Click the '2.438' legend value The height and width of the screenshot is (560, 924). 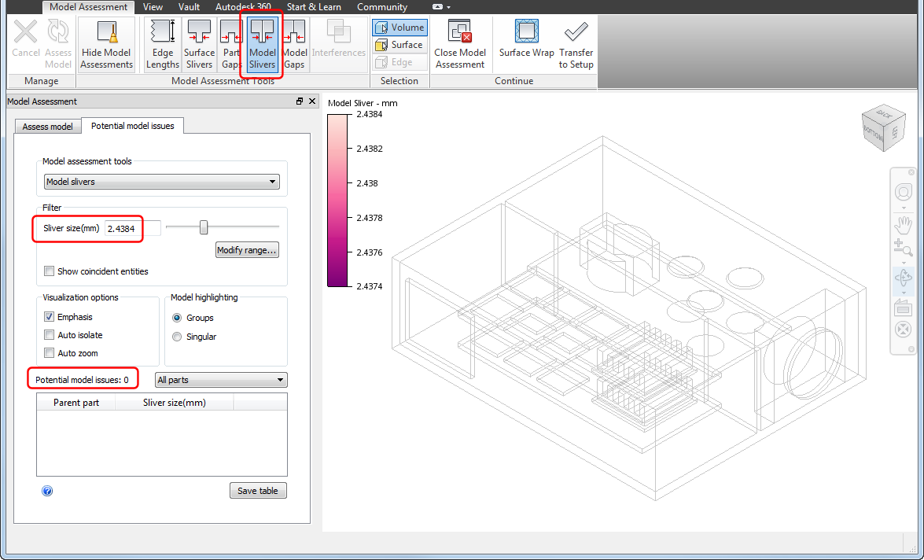pyautogui.click(x=367, y=183)
